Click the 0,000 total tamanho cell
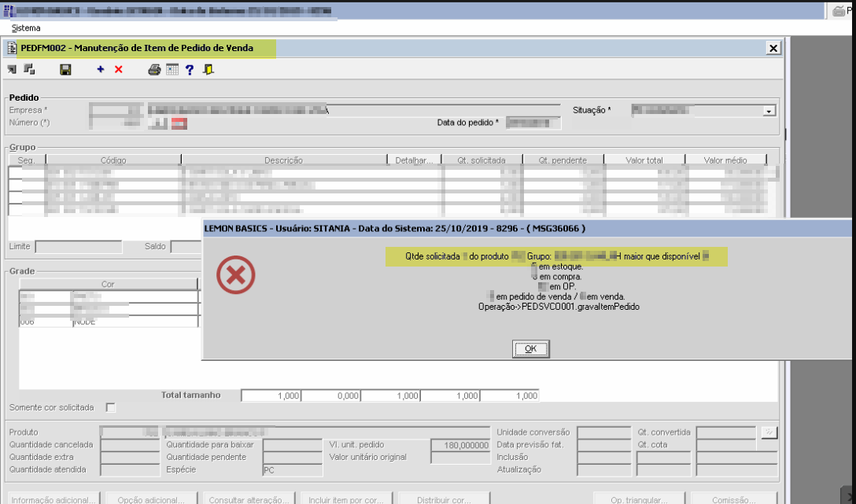This screenshot has width=856, height=504. click(330, 396)
